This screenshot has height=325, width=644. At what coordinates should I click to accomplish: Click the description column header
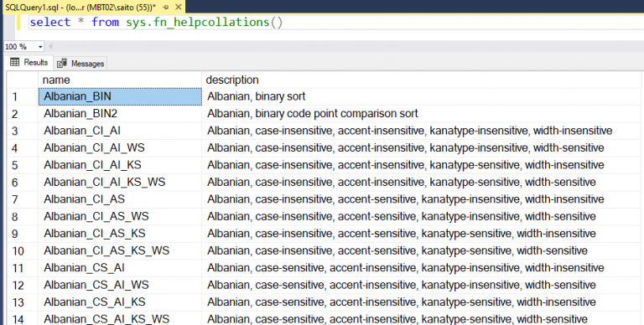[422, 80]
